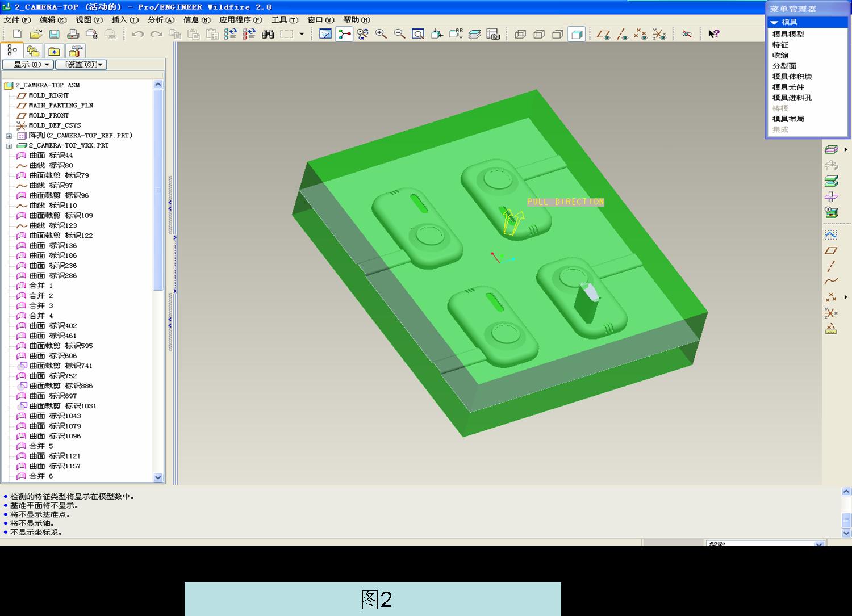Select 模具体积块 in the menu manager

792,77
